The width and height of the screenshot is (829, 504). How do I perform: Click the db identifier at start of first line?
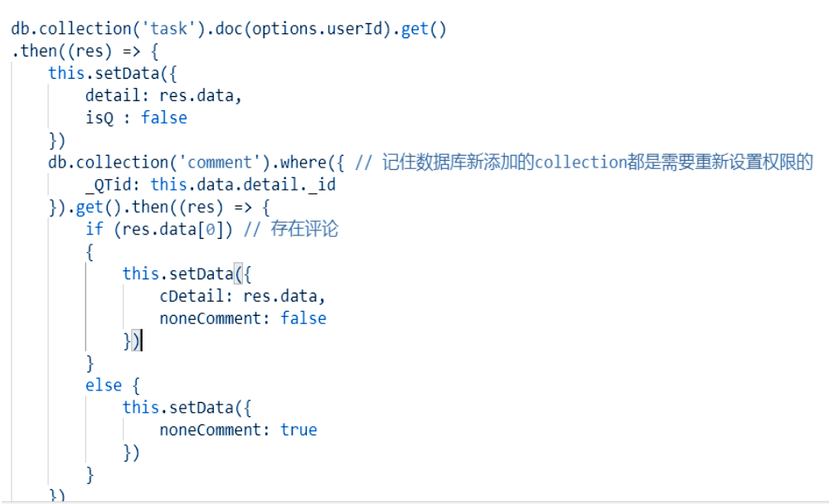click(20, 29)
